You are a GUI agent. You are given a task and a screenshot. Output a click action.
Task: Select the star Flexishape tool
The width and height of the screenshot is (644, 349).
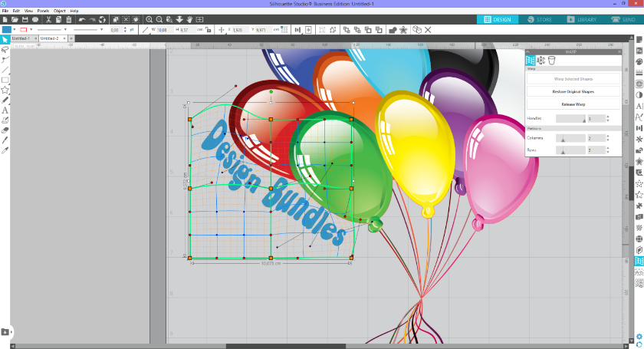point(5,90)
